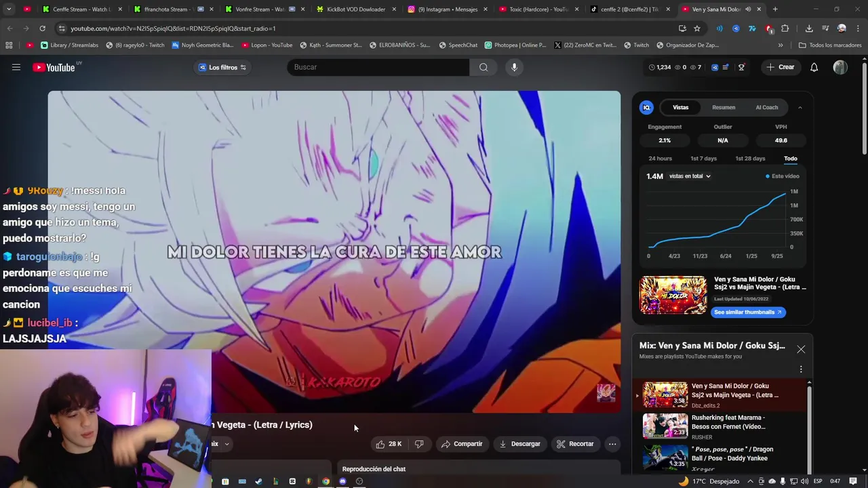Click the vidIQ video thumbnail Mi Dolor
Image resolution: width=868 pixels, height=488 pixels.
(673, 295)
